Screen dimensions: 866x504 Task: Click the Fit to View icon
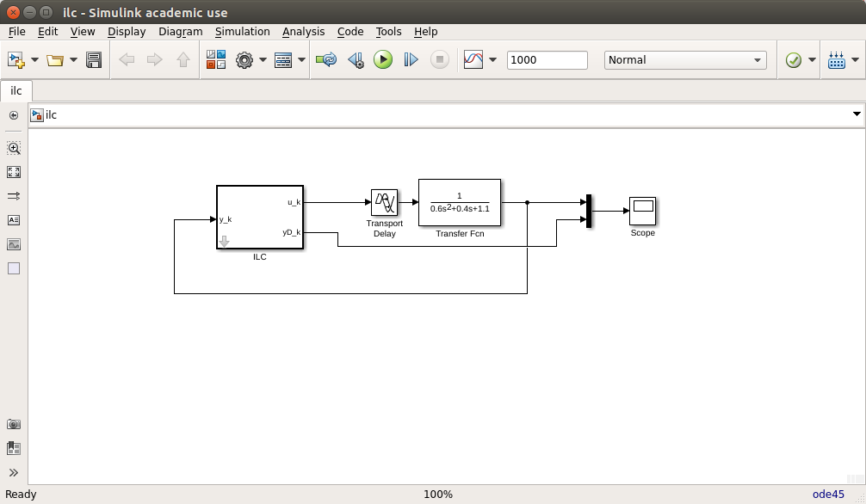click(14, 172)
